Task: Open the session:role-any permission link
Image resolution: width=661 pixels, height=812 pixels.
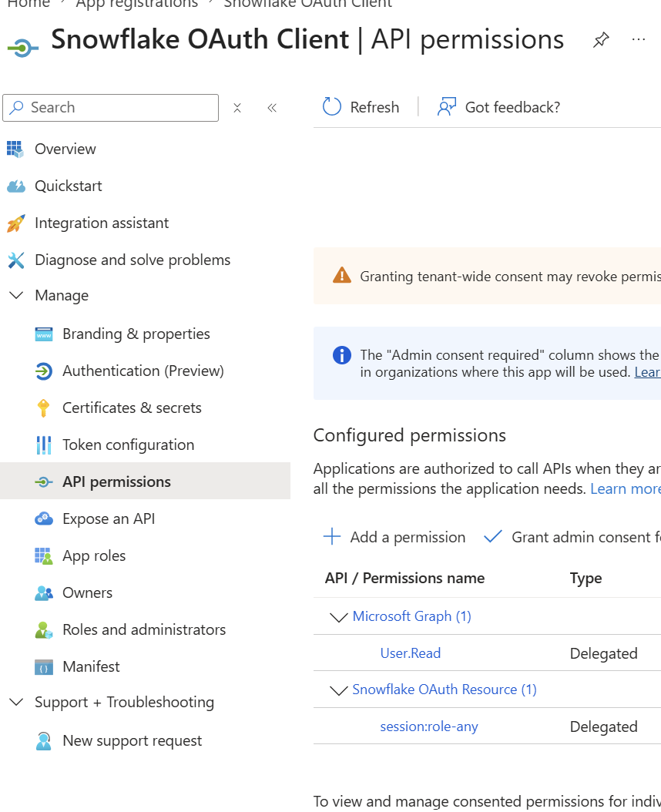Action: tap(429, 727)
